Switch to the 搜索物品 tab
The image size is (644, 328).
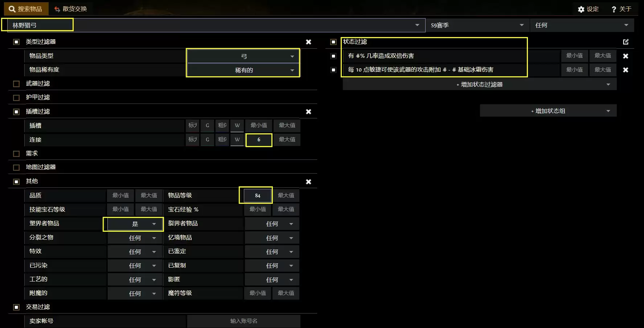click(25, 9)
